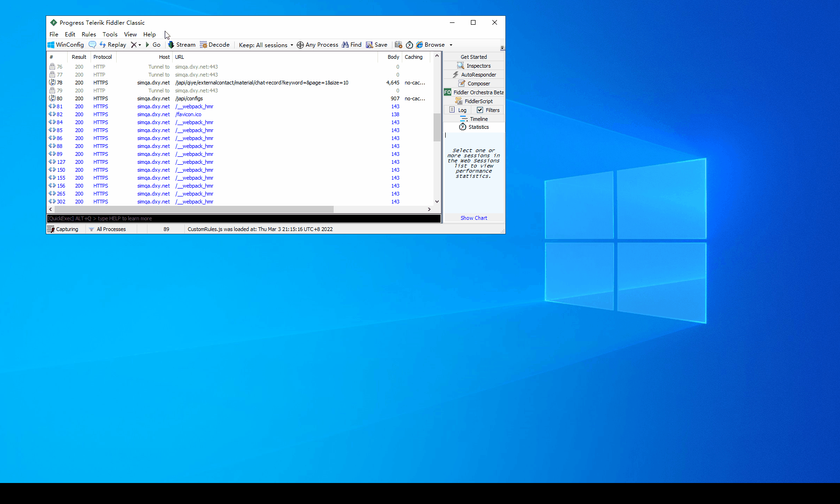Select session 78 chat-record request row
The height and width of the screenshot is (504, 840).
(x=240, y=83)
